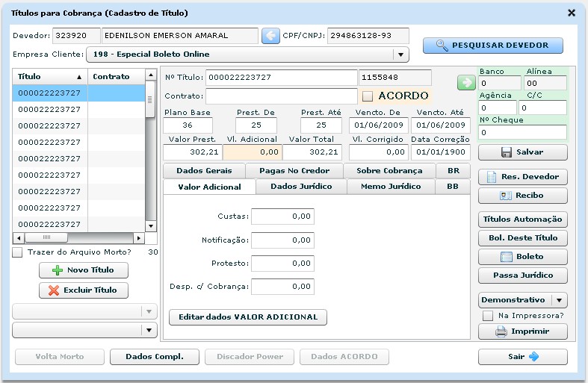Image resolution: width=588 pixels, height=383 pixels.
Task: Open the disabled grey combo box below Excluir Título
Action: 84,311
